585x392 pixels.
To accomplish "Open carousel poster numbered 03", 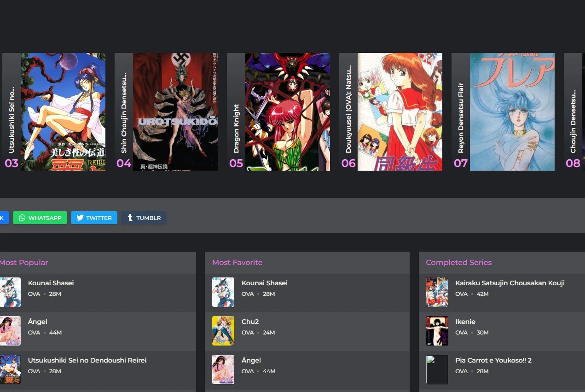I will 63,111.
